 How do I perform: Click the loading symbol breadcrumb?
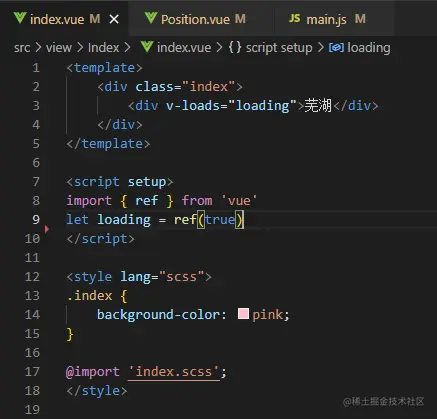[369, 48]
